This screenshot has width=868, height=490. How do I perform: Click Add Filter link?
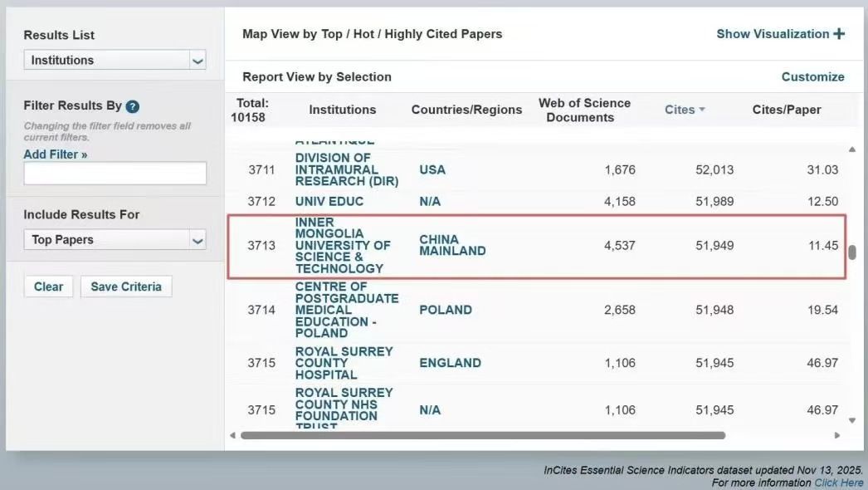[x=55, y=154]
